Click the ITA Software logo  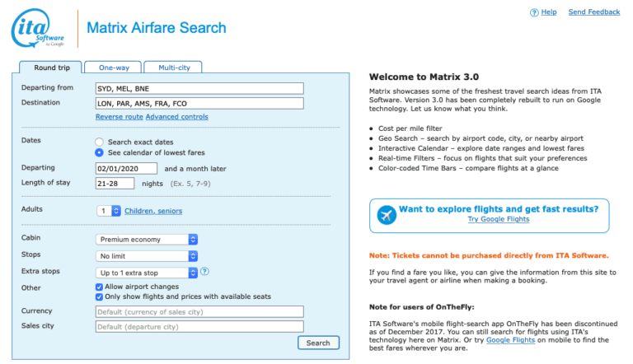coord(38,28)
